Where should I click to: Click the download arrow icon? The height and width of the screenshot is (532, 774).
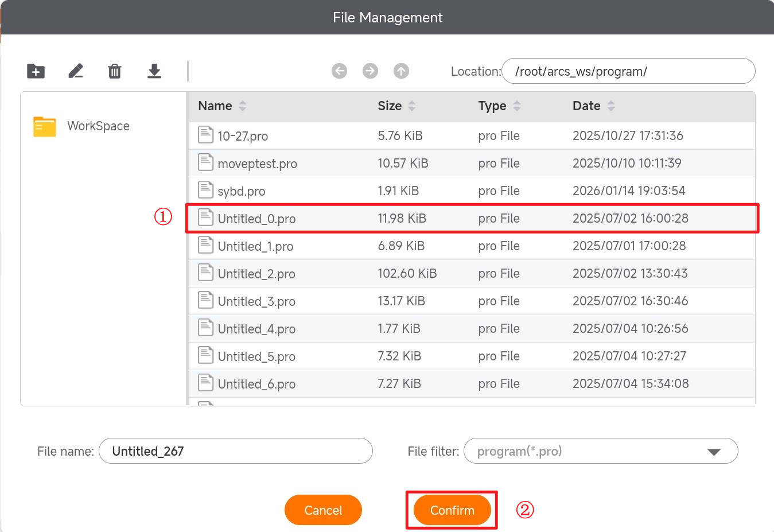[154, 71]
